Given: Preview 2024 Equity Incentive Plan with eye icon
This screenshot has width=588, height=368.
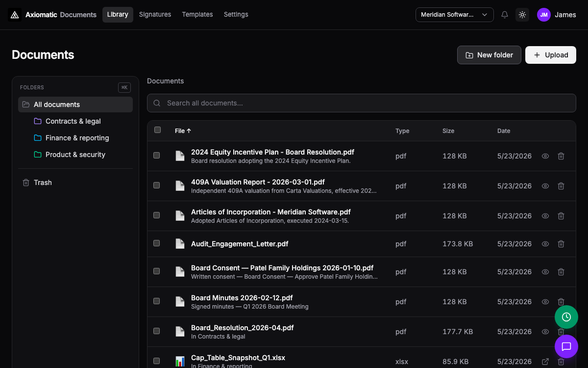Looking at the screenshot, I should point(545,156).
